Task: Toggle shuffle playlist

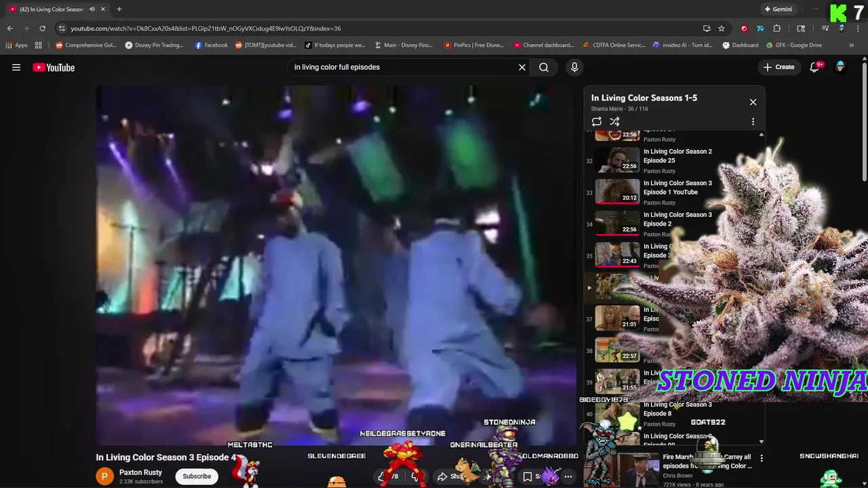Action: click(x=614, y=121)
